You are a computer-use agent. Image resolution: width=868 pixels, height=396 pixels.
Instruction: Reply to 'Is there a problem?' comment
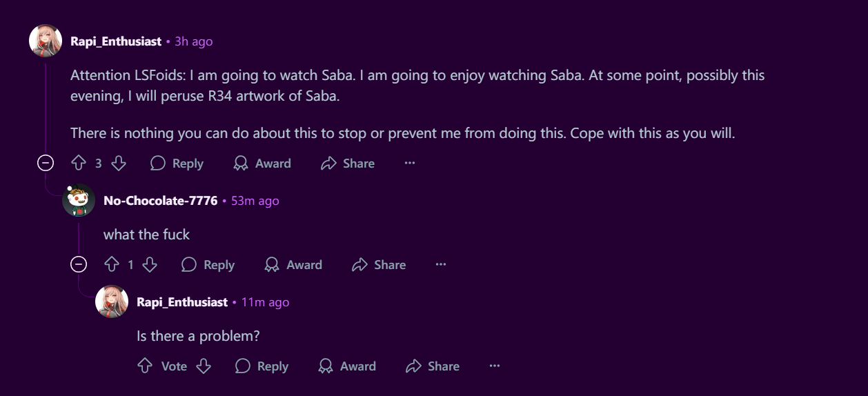click(x=262, y=366)
